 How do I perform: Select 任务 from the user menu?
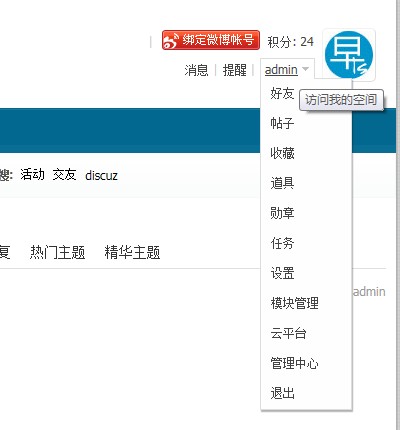tap(282, 243)
